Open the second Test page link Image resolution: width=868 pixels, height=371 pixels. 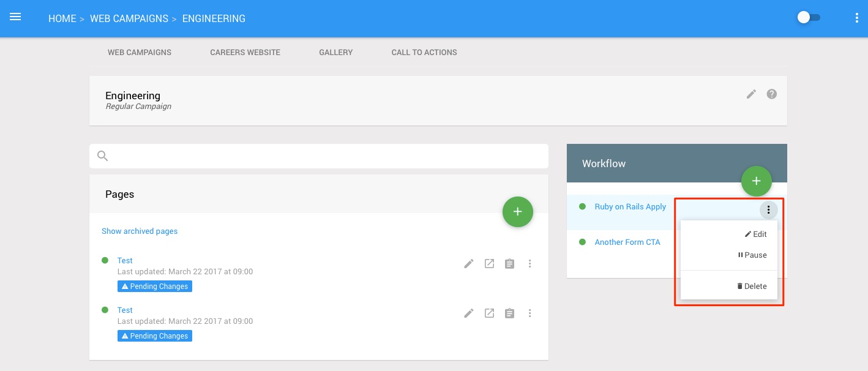coord(125,310)
